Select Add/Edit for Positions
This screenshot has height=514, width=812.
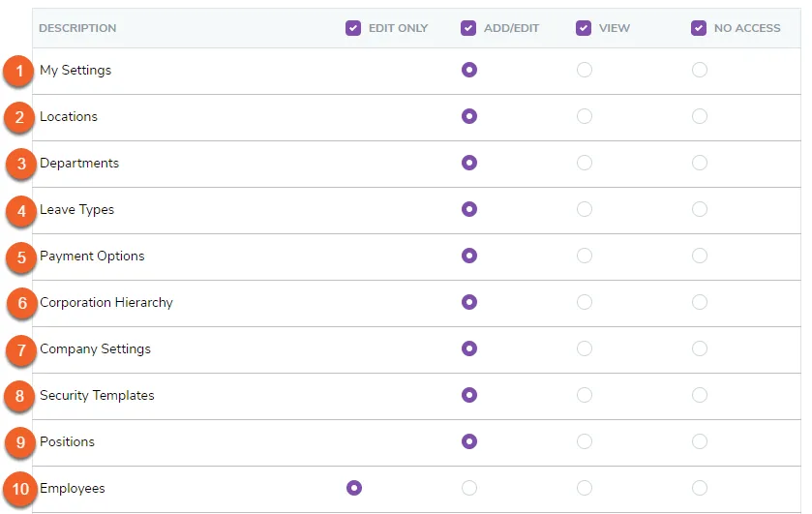pos(469,441)
